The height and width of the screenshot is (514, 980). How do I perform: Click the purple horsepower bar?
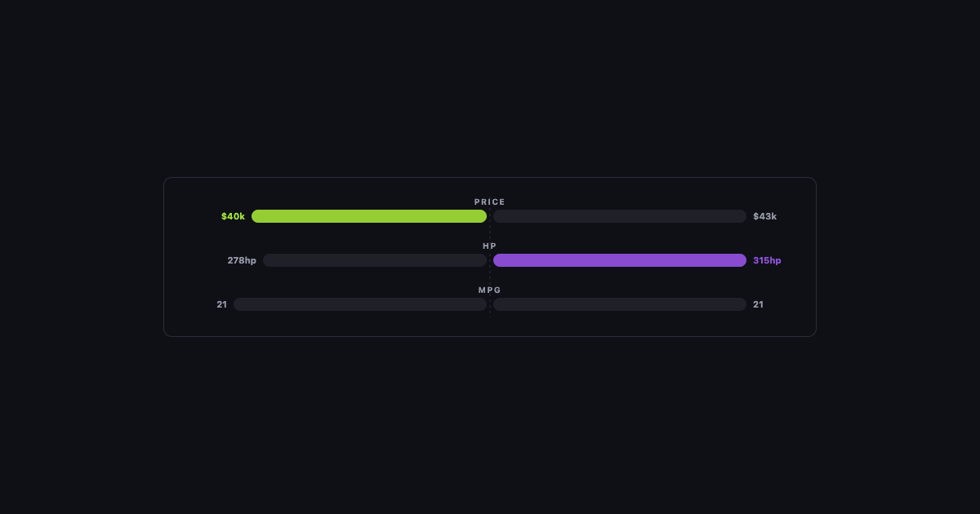pos(620,260)
